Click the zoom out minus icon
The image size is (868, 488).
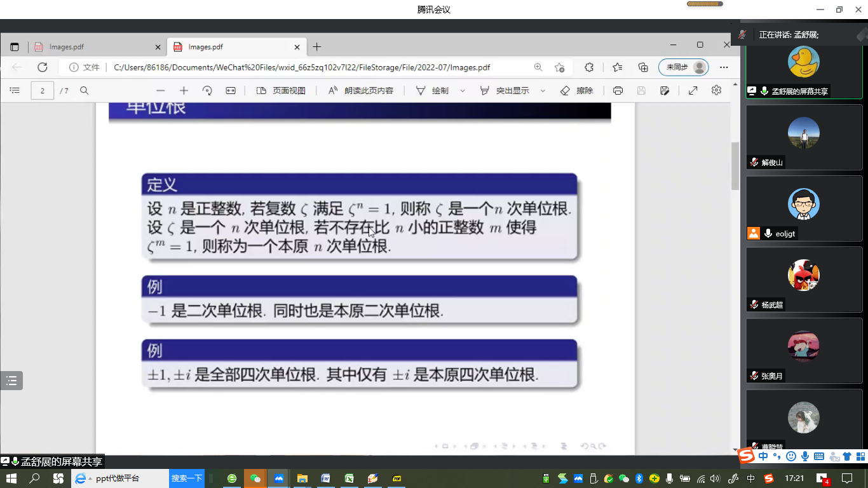click(x=160, y=91)
